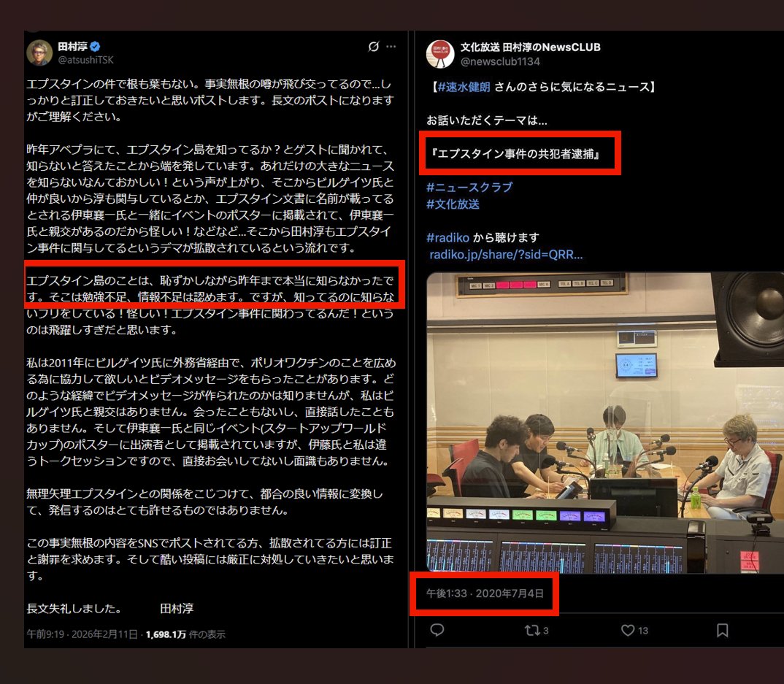The image size is (784, 684).
Task: Click the #ニュースクラブ hashtag
Action: point(469,187)
